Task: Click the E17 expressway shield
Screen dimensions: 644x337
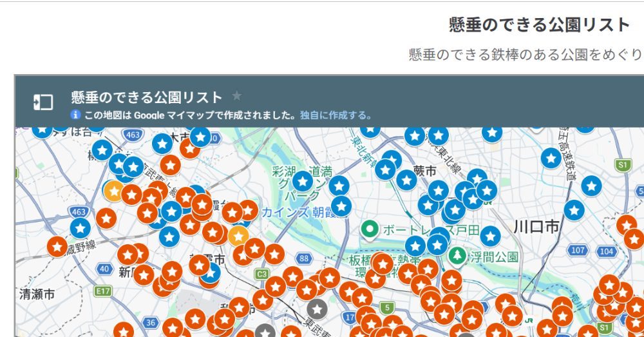Action: (x=102, y=291)
